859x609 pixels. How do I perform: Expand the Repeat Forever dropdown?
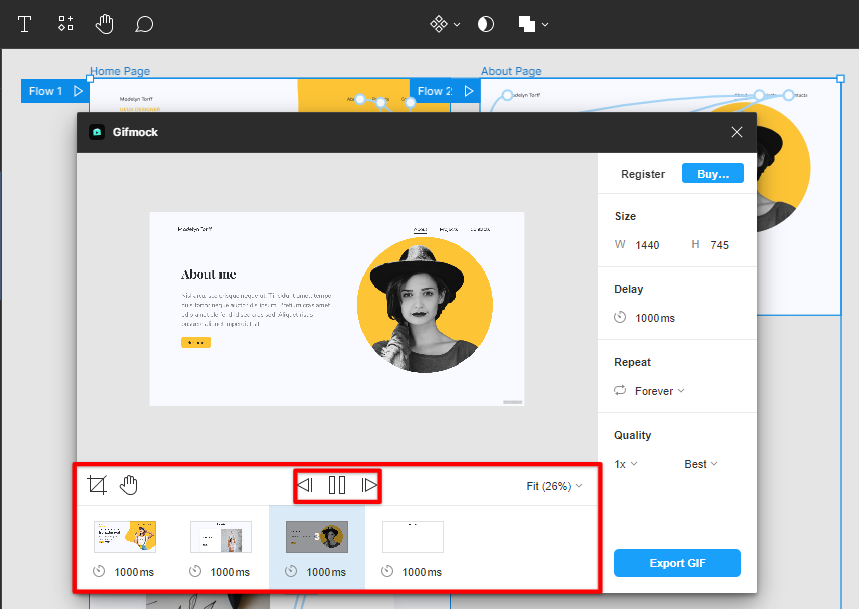[659, 391]
